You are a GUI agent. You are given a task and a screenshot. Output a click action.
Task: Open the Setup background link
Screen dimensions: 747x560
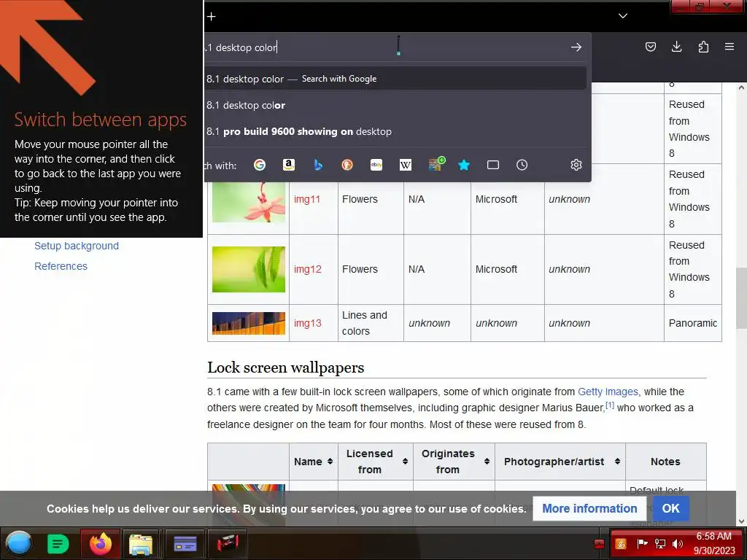(x=77, y=246)
